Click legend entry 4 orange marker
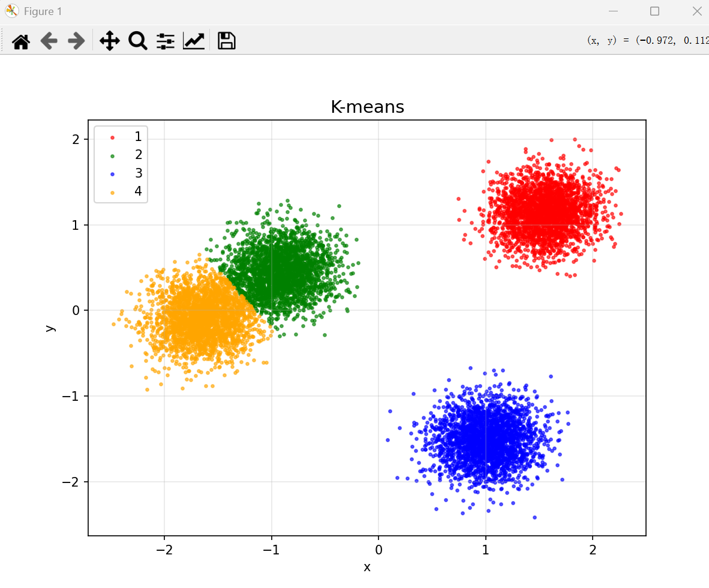The height and width of the screenshot is (588, 709). (x=113, y=193)
